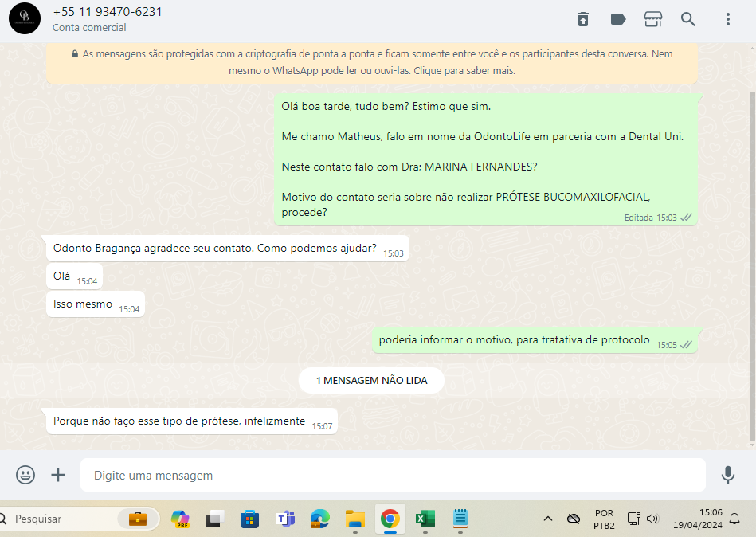Open the label tag icon

(x=618, y=19)
